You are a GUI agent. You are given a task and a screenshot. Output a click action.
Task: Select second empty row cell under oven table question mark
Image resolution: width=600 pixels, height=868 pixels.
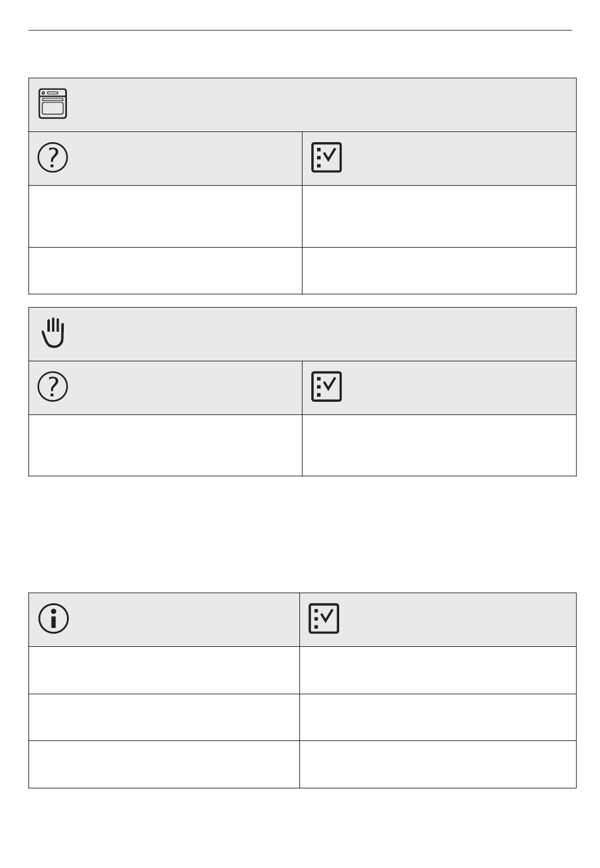coord(165,270)
